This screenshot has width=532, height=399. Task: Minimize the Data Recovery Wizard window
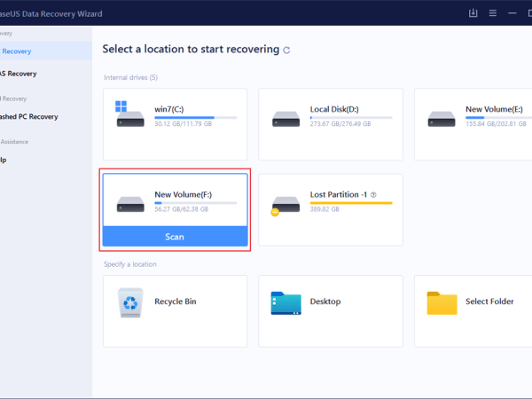[512, 13]
